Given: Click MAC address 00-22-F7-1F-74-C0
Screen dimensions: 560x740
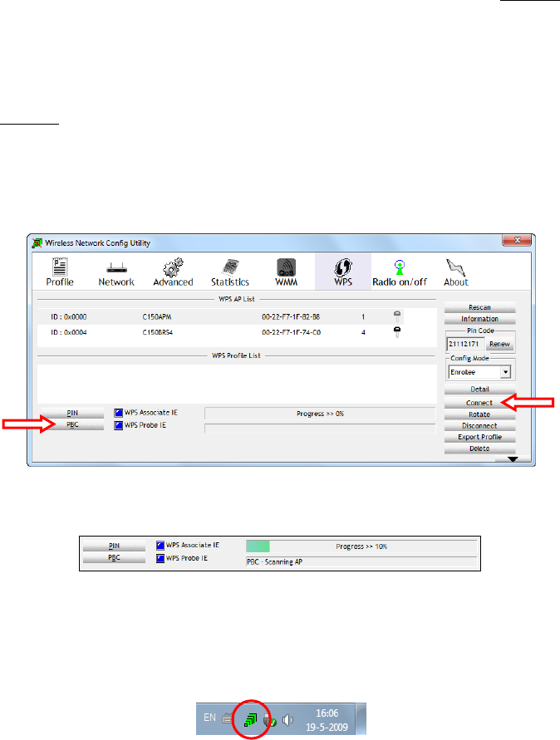Looking at the screenshot, I should (292, 332).
